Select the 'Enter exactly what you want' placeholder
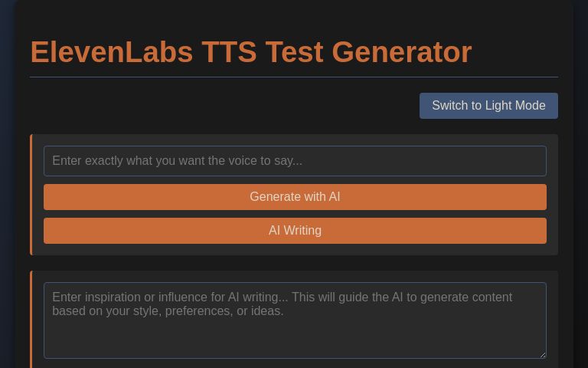Viewport: 588px width, 368px height. [177, 161]
